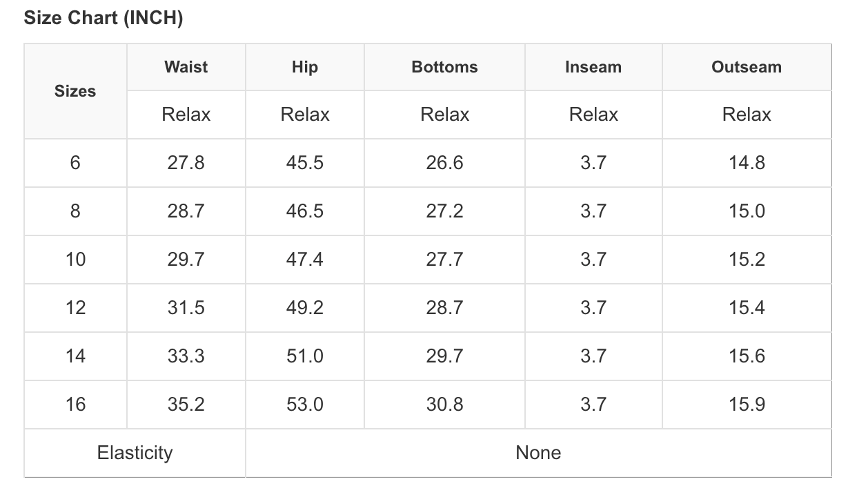Select hip value 51.0 for size 14

pos(304,356)
